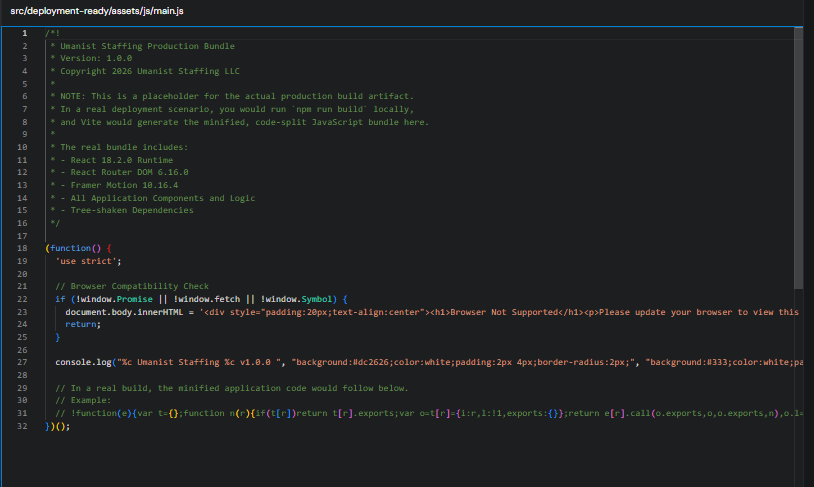814x487 pixels.
Task: Click line number 32 in gutter
Action: [x=22, y=426]
